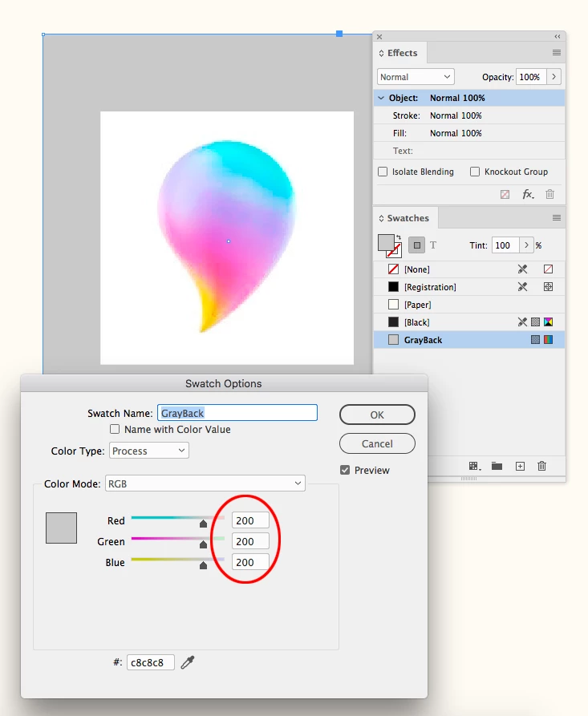Image resolution: width=588 pixels, height=716 pixels.
Task: Collapse panels with the double-arrow icon
Action: [558, 37]
